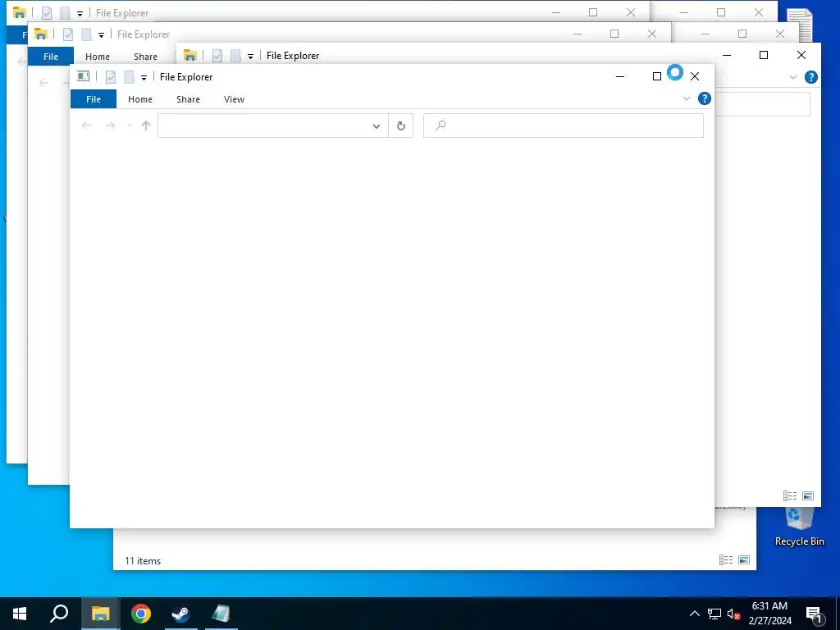Close the front File Explorer window
840x630 pixels.
tap(695, 76)
